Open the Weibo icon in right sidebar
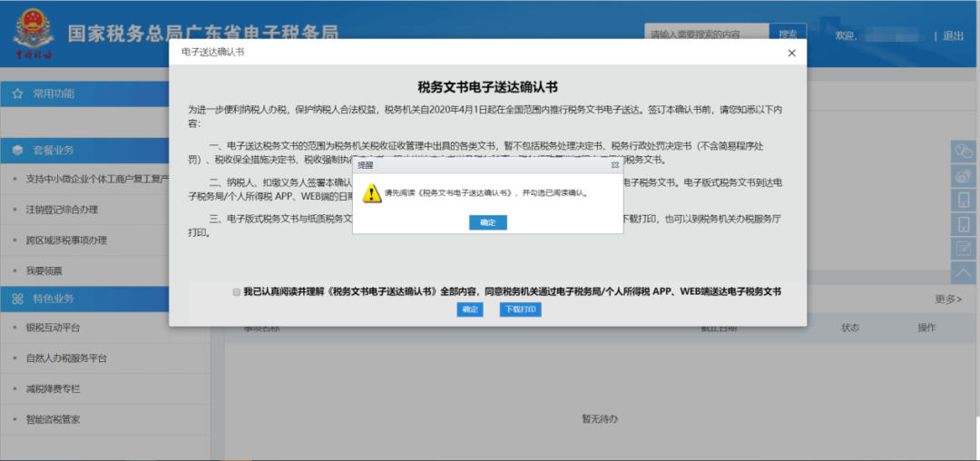 [964, 175]
